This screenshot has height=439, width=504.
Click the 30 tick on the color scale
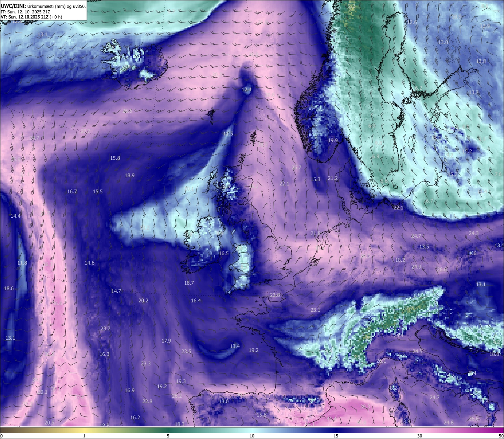point(420,436)
